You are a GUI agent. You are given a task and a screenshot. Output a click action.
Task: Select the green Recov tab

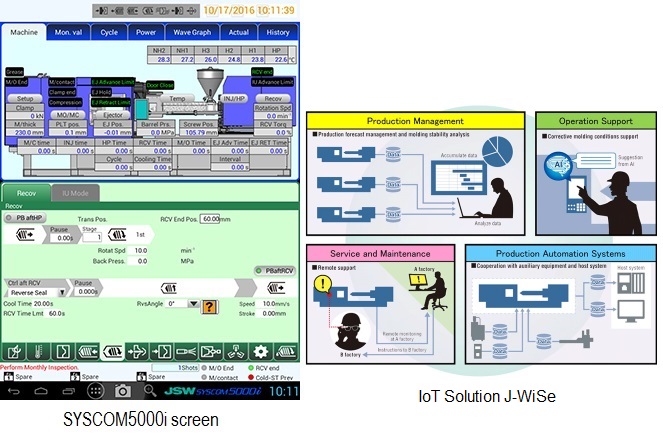click(26, 193)
